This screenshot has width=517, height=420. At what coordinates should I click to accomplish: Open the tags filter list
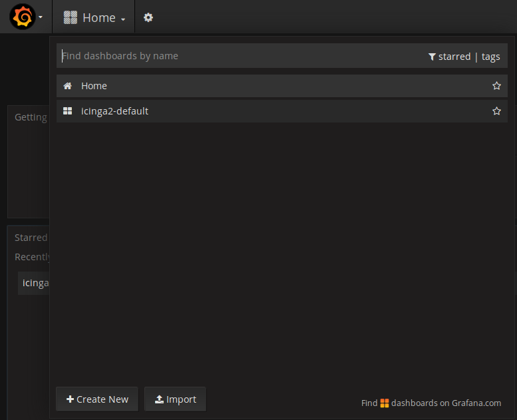pos(490,57)
